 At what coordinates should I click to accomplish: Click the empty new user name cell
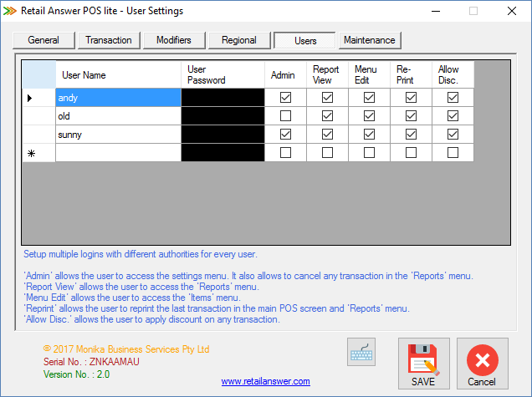pyautogui.click(x=119, y=153)
